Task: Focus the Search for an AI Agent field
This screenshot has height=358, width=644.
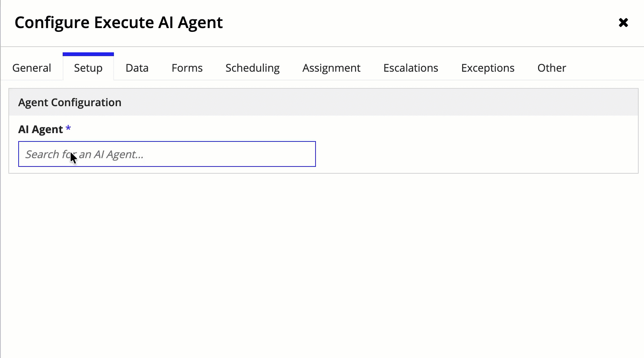Action: click(x=167, y=154)
